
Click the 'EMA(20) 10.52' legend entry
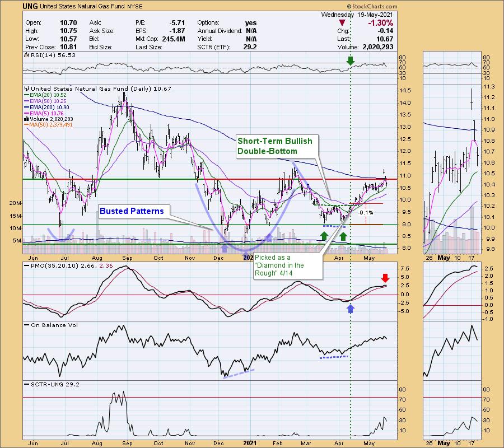(x=45, y=95)
